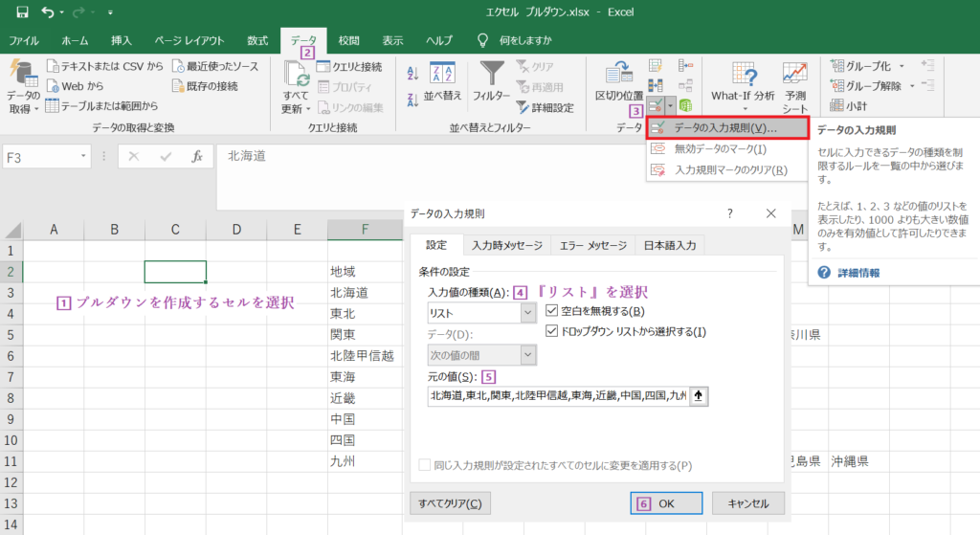Click the すべてクリア button
This screenshot has width=980, height=535.
(450, 503)
